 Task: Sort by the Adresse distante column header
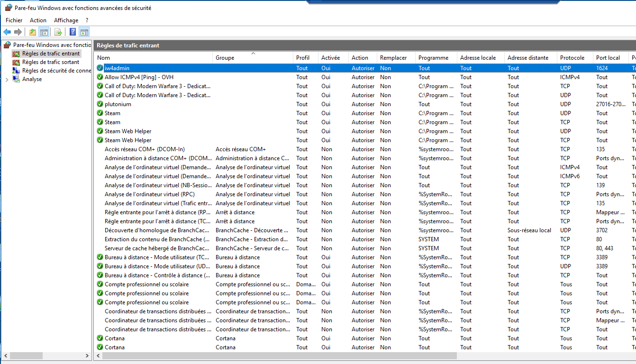[x=531, y=58]
